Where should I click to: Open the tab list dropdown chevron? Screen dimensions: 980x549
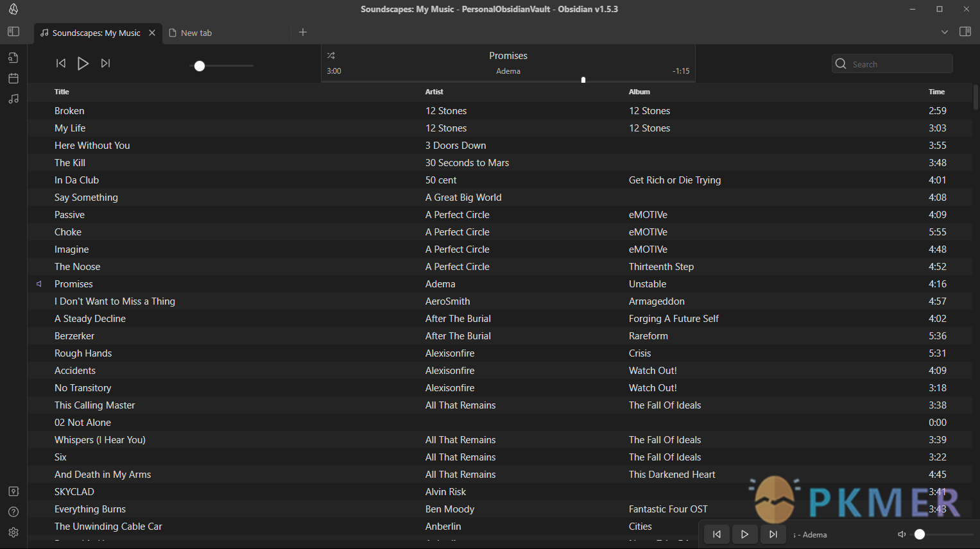(x=945, y=32)
